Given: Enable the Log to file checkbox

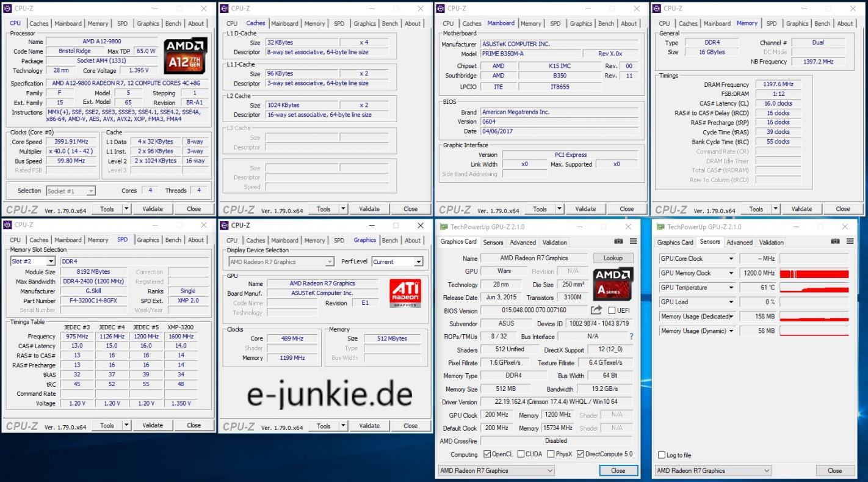Looking at the screenshot, I should (662, 455).
